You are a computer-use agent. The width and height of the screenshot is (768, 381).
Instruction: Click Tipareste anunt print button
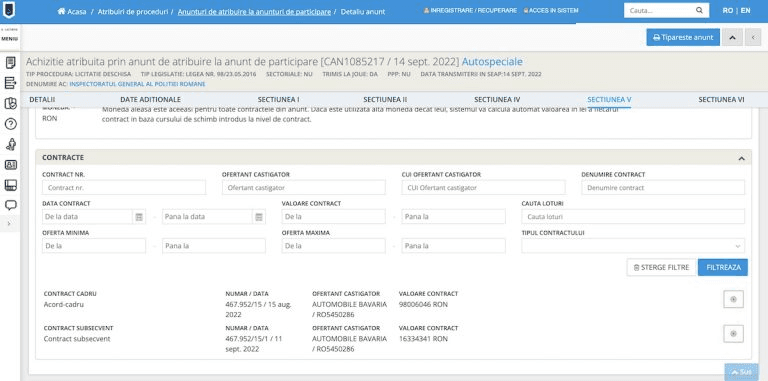click(x=683, y=37)
